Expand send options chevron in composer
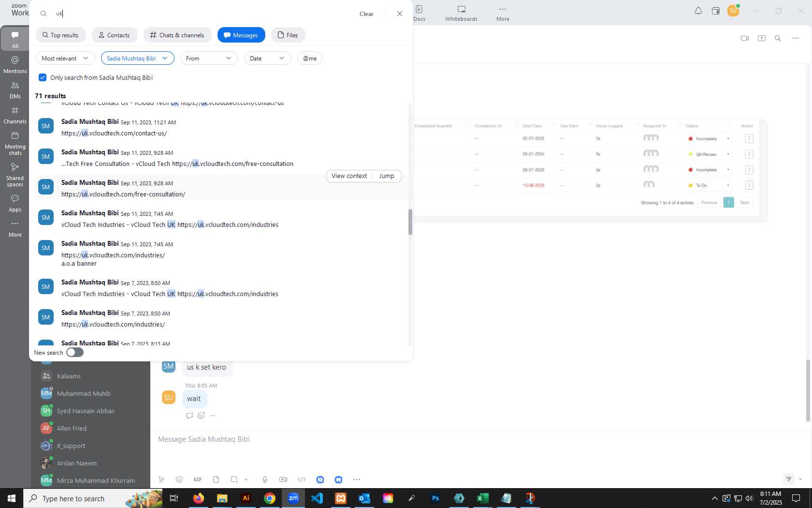The height and width of the screenshot is (508, 812). pos(800,479)
